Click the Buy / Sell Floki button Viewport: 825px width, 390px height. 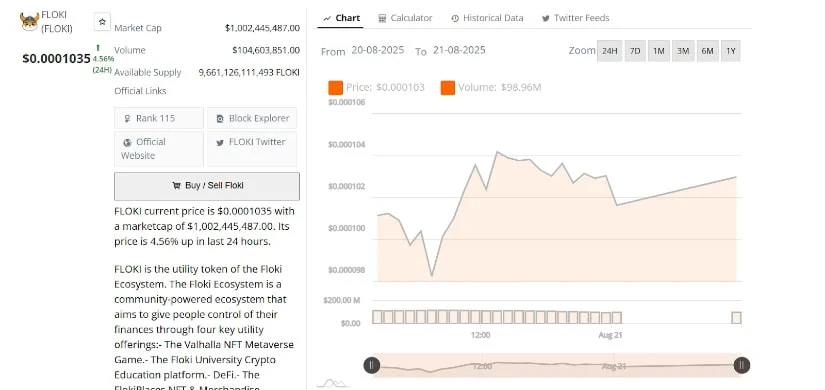207,186
